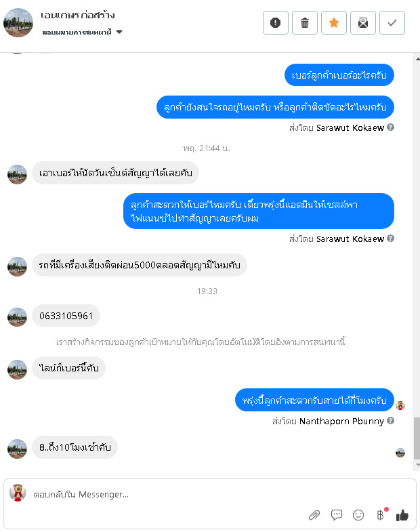
Task: Mark conversation done with checkmark button
Action: (x=392, y=23)
